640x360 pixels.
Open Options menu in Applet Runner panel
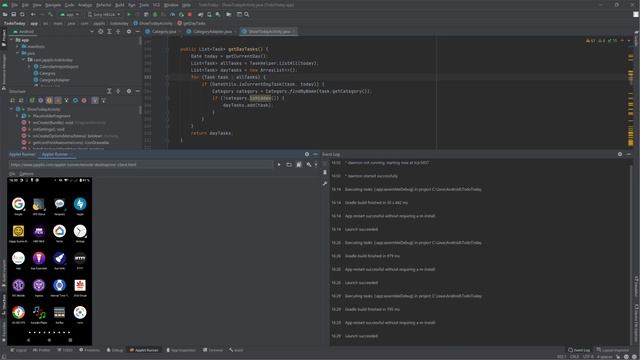point(27,173)
